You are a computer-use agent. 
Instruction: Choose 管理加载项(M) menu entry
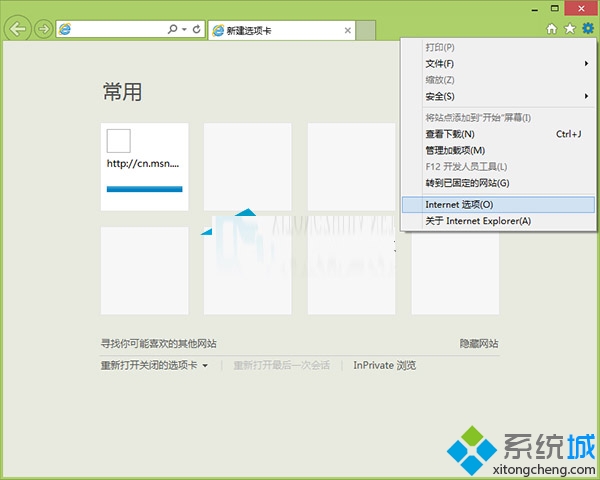coord(455,150)
